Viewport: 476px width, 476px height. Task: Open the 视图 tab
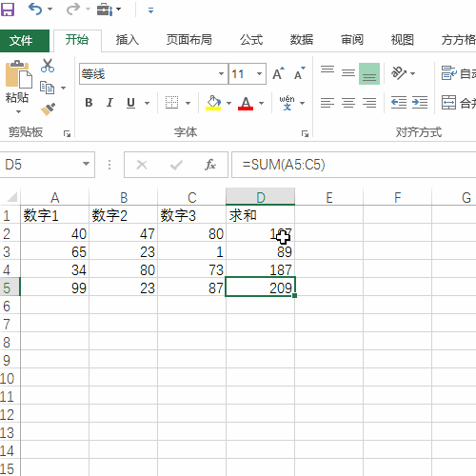coord(402,40)
